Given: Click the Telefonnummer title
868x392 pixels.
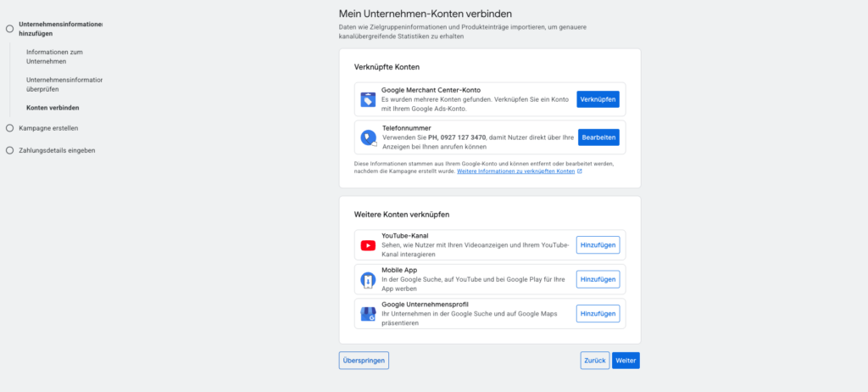Looking at the screenshot, I should coord(406,128).
